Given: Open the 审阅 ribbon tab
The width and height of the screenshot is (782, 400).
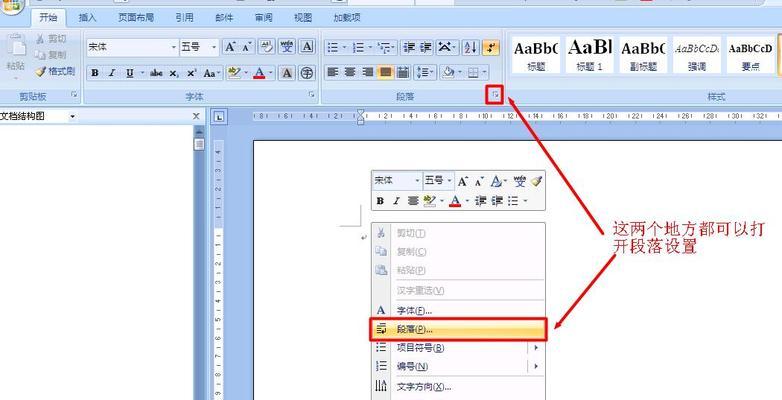Looking at the screenshot, I should point(263,18).
